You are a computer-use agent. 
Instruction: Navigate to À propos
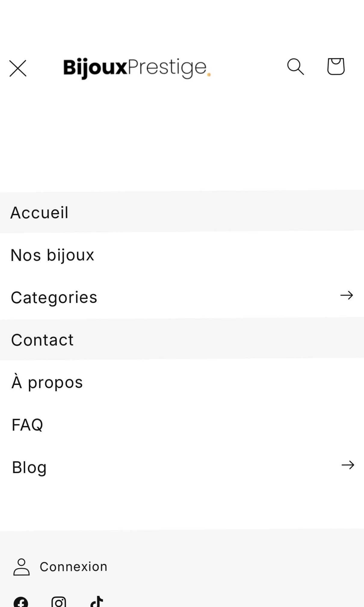pyautogui.click(x=47, y=382)
